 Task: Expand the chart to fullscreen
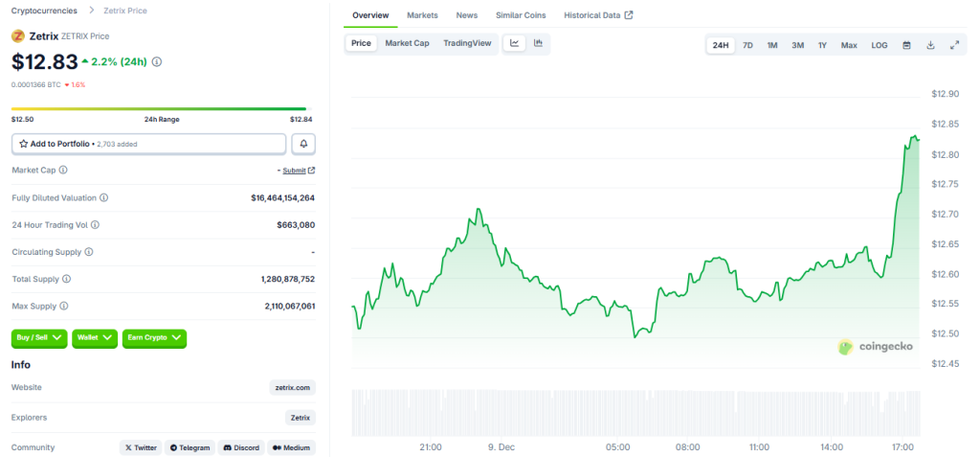click(954, 45)
